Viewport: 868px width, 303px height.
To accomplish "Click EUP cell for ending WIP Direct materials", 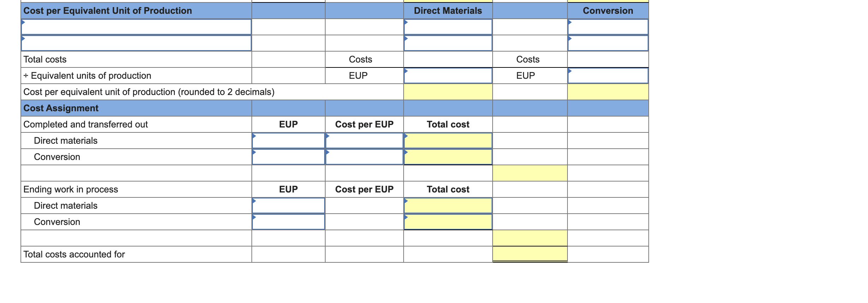I will tap(288, 206).
